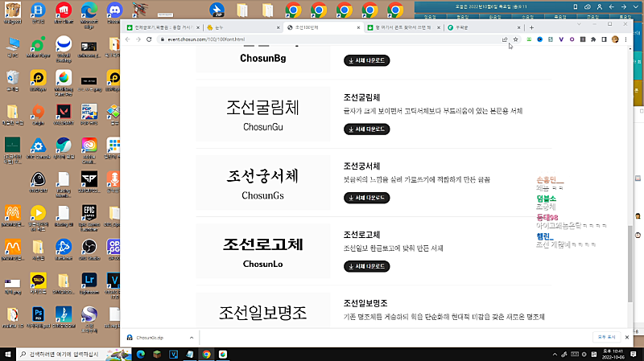Image resolution: width=644 pixels, height=361 pixels.
Task: Open the Discord desktop shortcut
Action: pyautogui.click(x=114, y=13)
